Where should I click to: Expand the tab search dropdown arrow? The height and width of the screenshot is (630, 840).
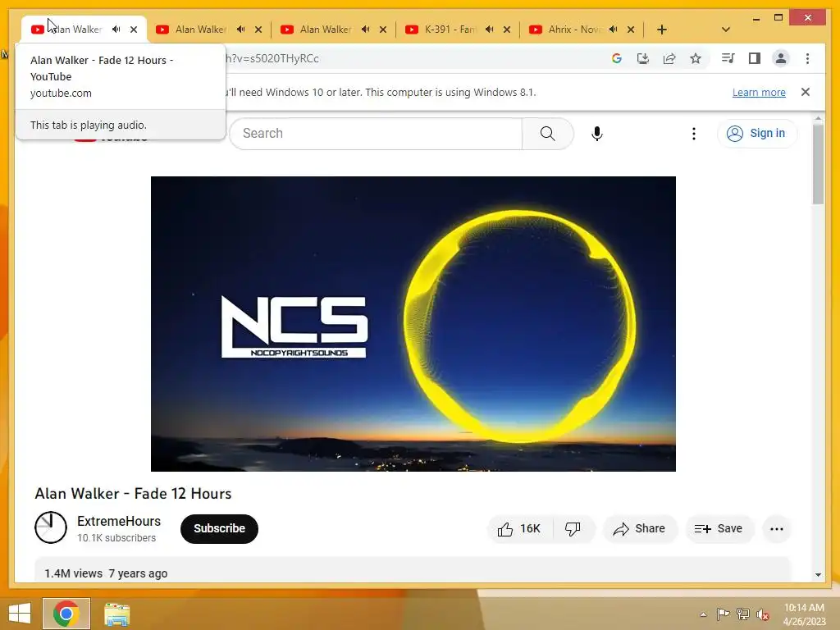(726, 30)
